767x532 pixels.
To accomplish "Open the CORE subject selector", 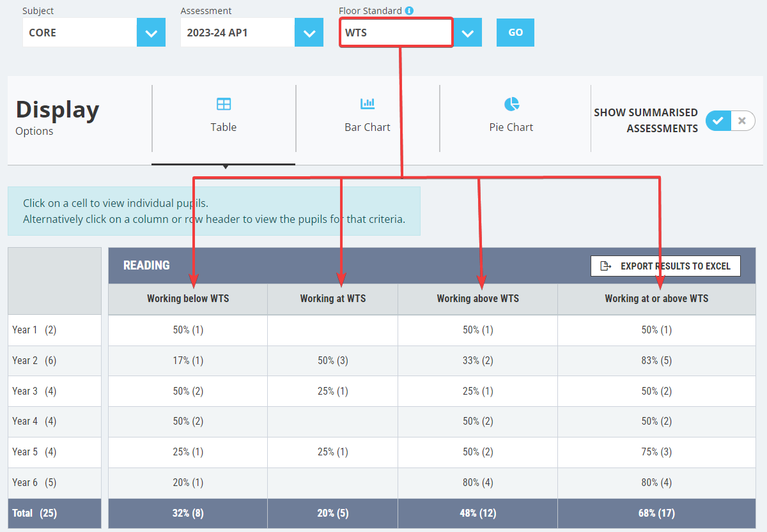I will [x=79, y=32].
